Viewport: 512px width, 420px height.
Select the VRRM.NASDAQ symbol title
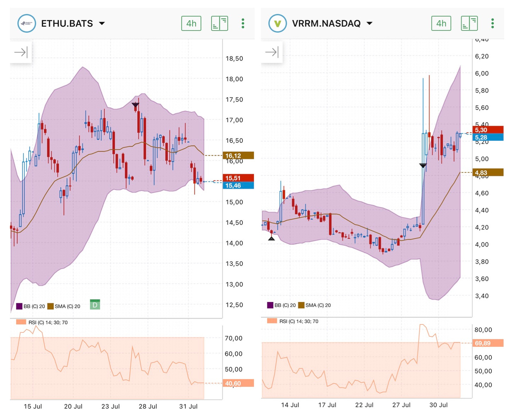(x=326, y=23)
